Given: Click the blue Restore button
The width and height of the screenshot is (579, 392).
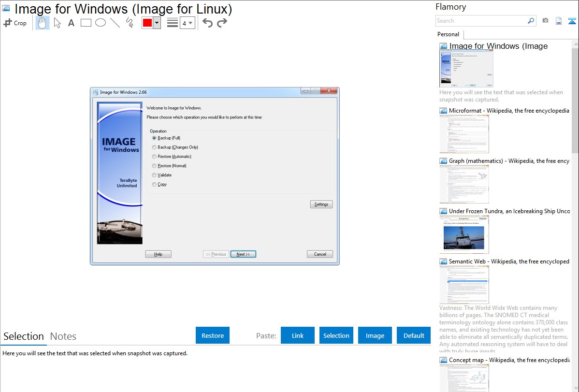Looking at the screenshot, I should click(x=213, y=335).
